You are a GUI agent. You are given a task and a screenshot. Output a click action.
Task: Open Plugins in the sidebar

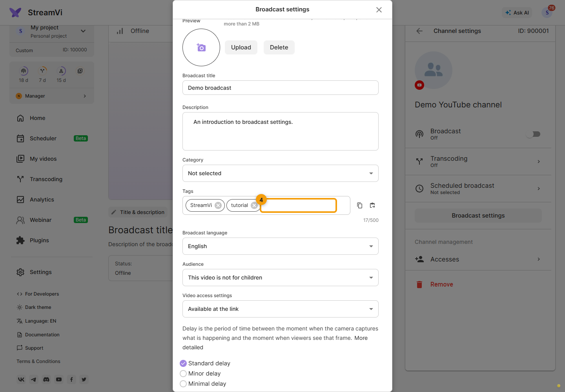coord(52,240)
